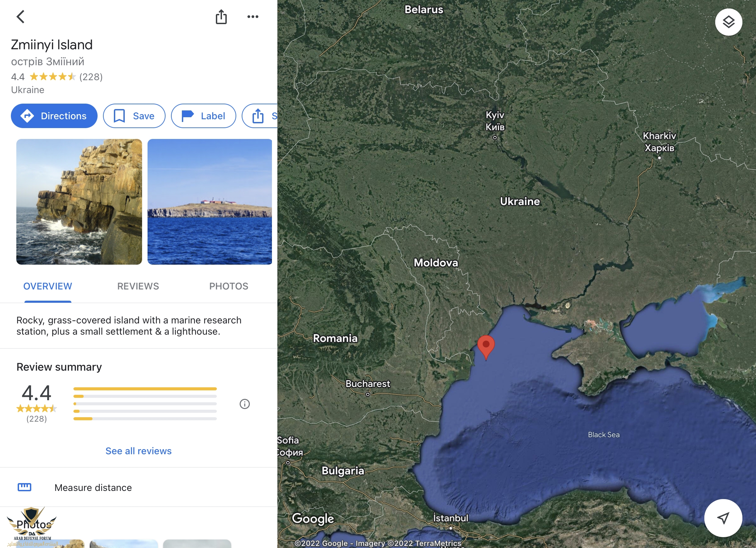Add a Label to this place
756x548 pixels.
pos(204,116)
